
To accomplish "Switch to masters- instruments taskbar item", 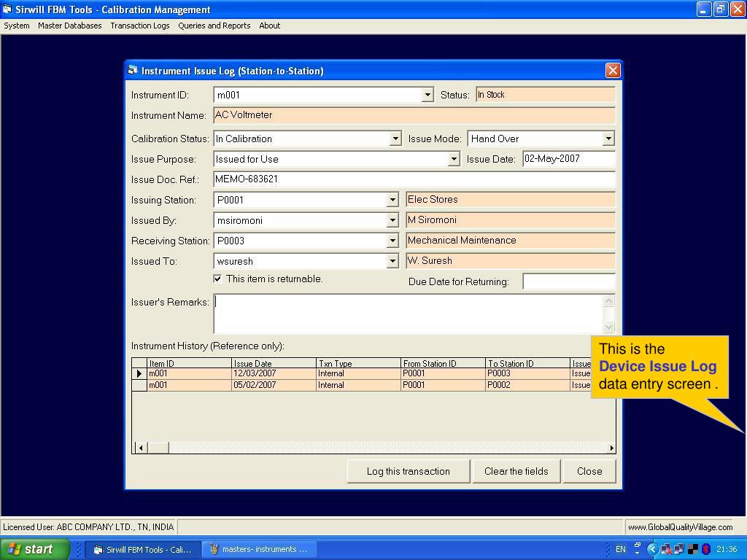I will coord(260,550).
